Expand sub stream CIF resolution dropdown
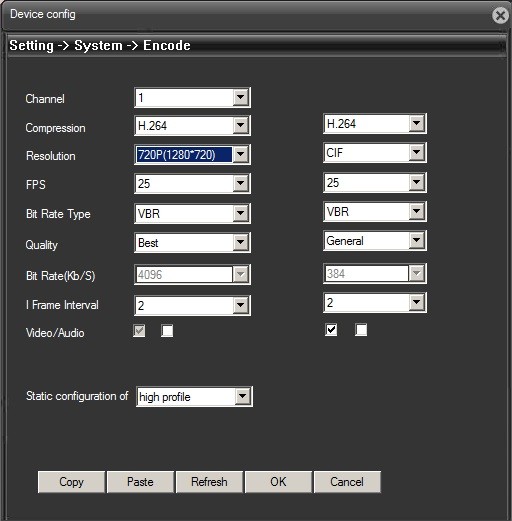512x521 pixels. 375,153
